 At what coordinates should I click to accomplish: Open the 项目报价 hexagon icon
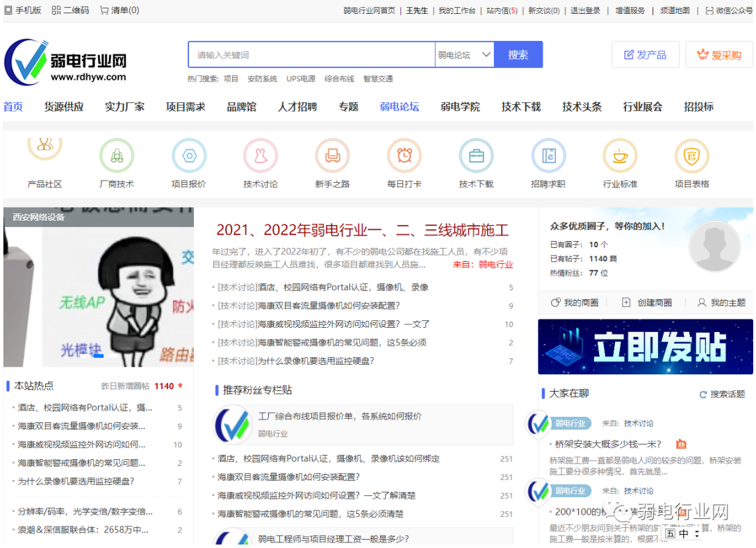pos(188,156)
